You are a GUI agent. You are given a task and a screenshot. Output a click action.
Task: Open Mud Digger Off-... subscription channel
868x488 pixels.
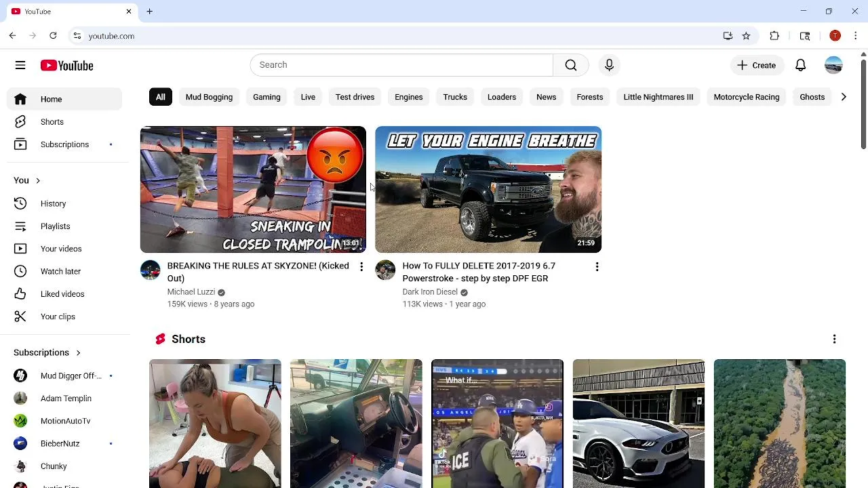pos(64,375)
